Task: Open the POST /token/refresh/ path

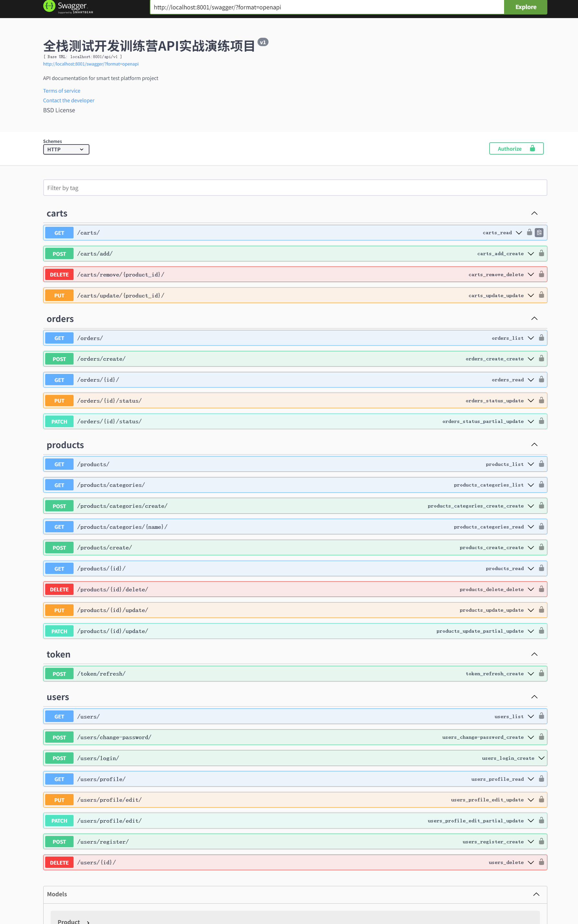Action: [101, 674]
